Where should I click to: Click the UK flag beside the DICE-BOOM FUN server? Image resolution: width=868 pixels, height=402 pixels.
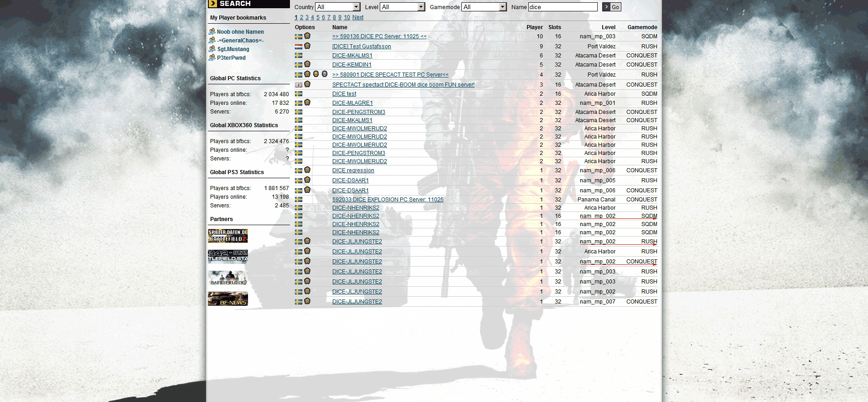pos(299,85)
